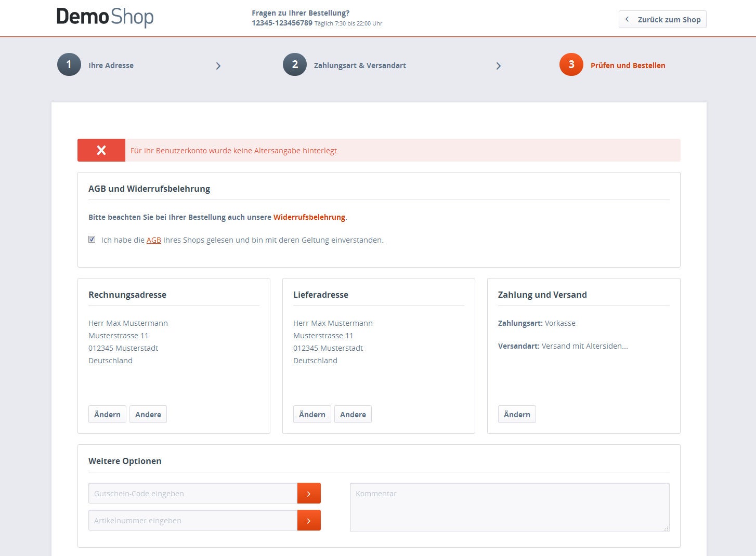
Task: Submit the Artikelnummer arrow button
Action: coord(309,520)
